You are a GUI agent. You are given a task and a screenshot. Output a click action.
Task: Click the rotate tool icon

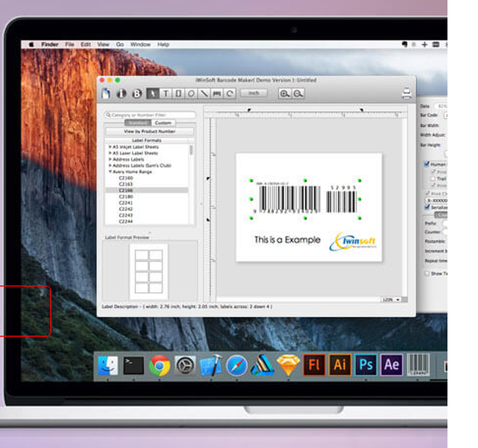(x=229, y=94)
